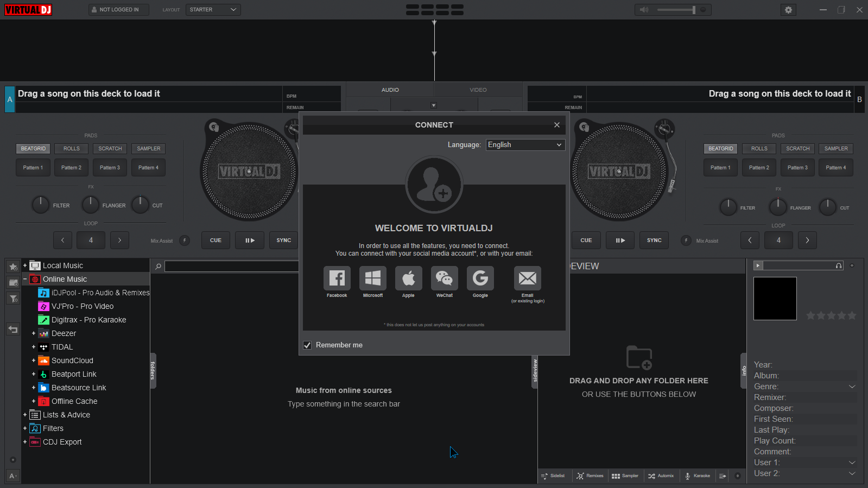Enable SYNC on deck A
868x488 pixels.
(284, 240)
